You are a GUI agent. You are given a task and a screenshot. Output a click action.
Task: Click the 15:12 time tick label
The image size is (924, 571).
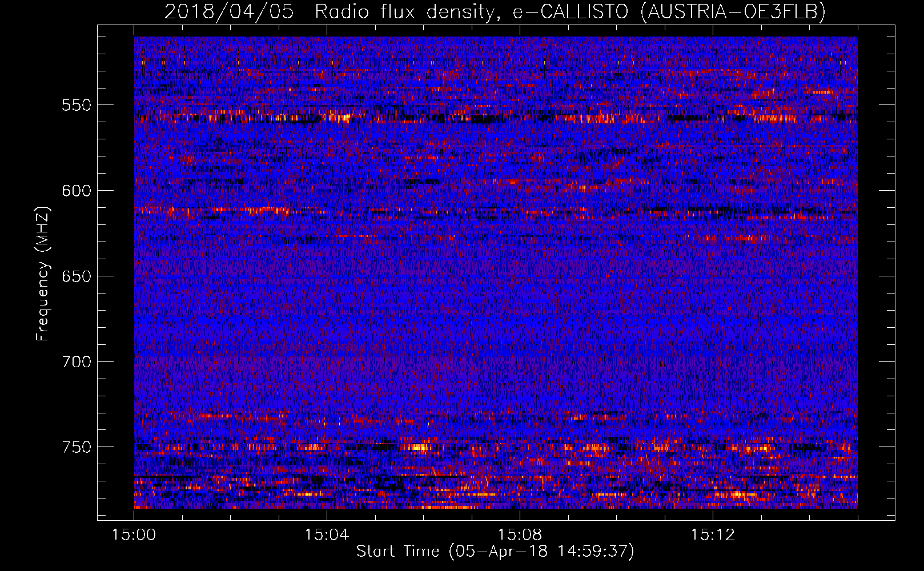pyautogui.click(x=713, y=534)
